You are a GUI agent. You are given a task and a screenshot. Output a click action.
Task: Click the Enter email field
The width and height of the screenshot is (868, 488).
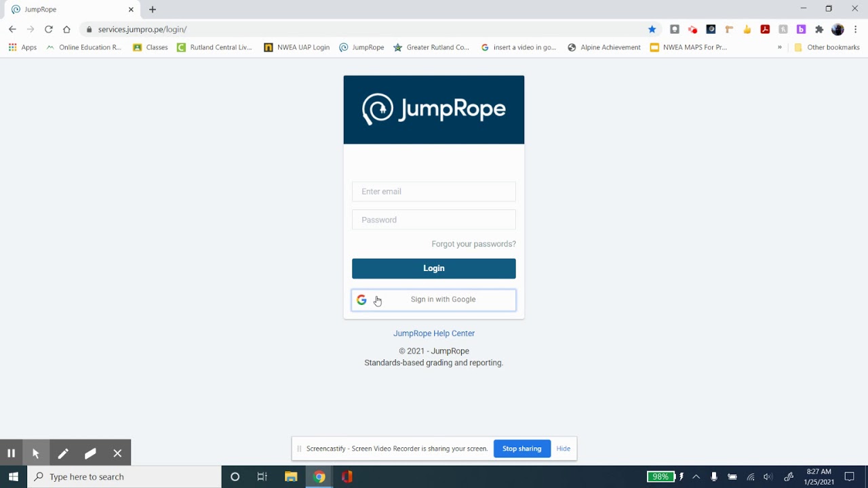(433, 192)
